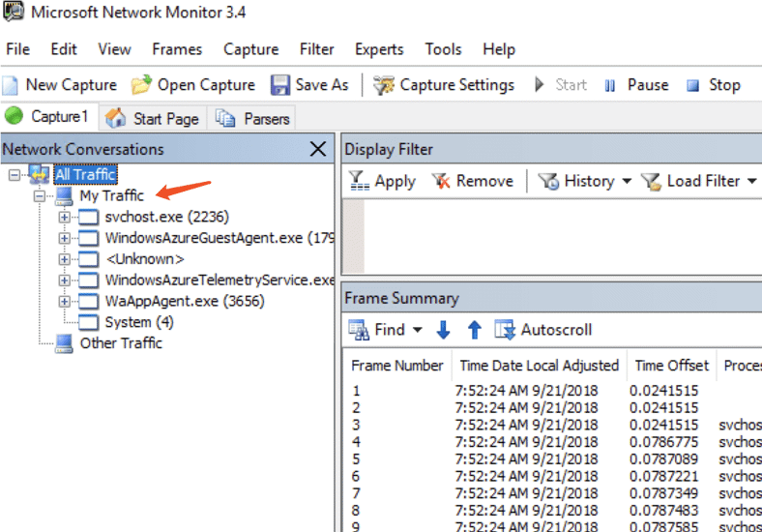
Task: Click the svchost.exe window icon
Action: click(x=88, y=217)
